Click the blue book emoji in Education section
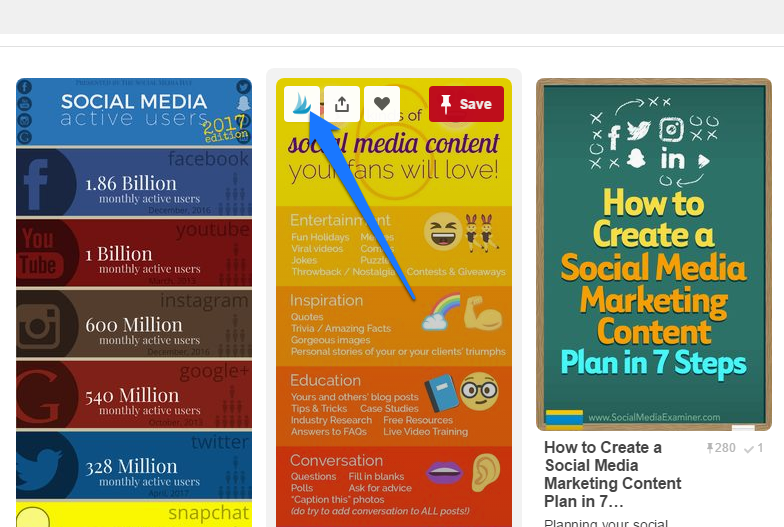This screenshot has height=527, width=784. [441, 393]
